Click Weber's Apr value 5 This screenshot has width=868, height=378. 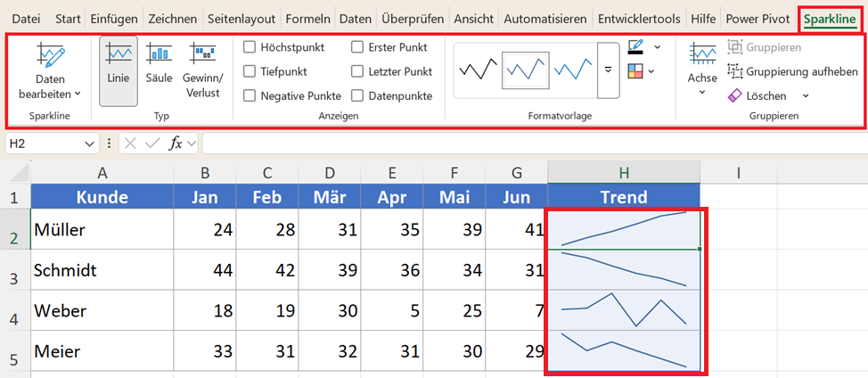point(392,310)
